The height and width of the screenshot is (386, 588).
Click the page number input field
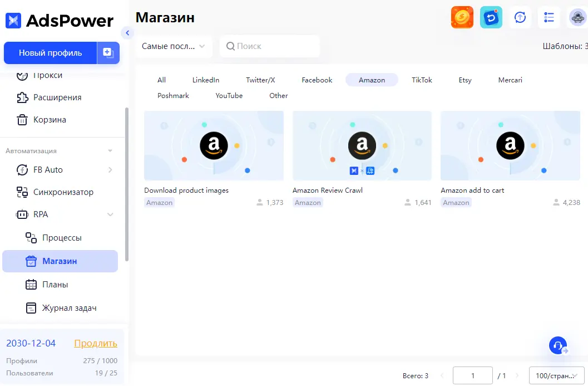(472, 375)
